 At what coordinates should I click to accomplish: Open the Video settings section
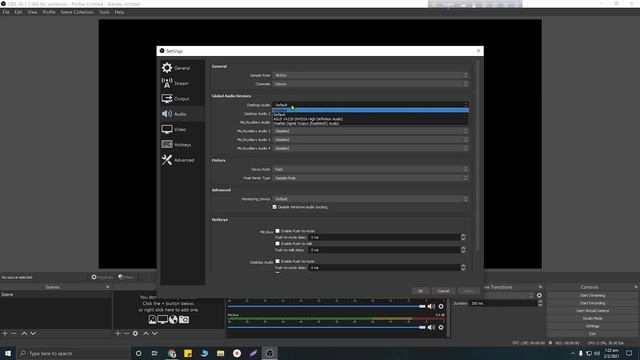click(x=182, y=129)
